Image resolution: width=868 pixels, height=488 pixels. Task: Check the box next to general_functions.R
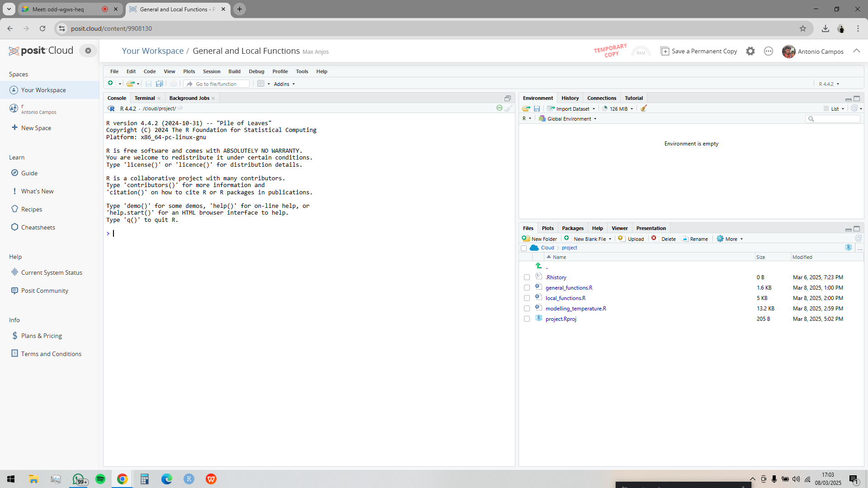[527, 287]
